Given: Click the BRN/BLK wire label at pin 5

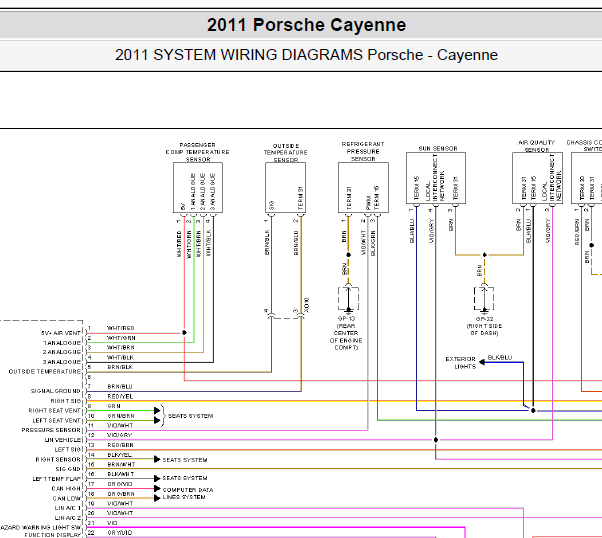Looking at the screenshot, I should (x=120, y=367).
